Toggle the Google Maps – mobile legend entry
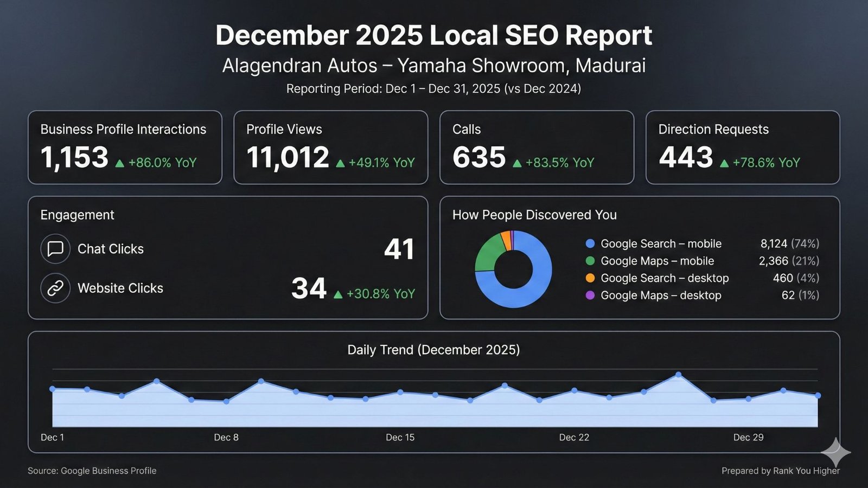Image resolution: width=868 pixels, height=488 pixels. coord(657,261)
